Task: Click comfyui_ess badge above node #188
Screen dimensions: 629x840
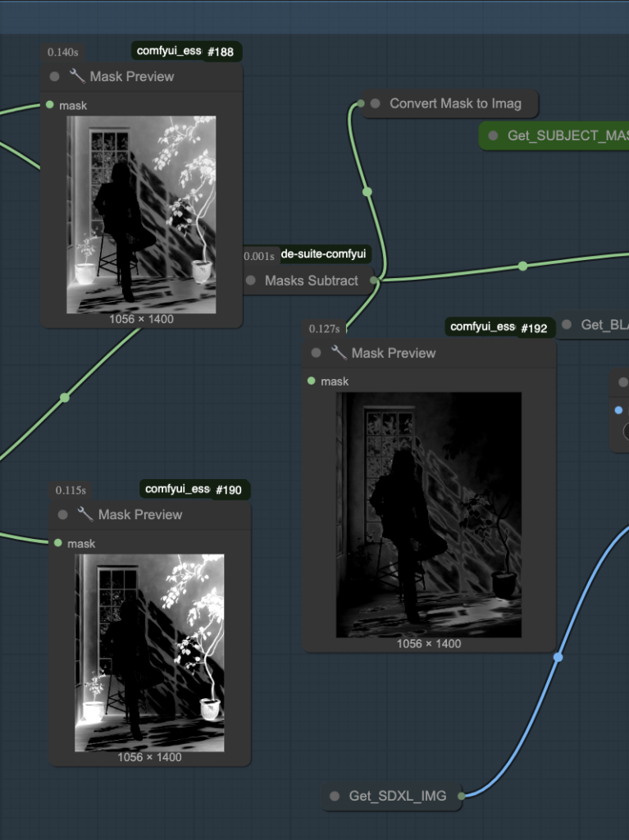Action: 169,51
